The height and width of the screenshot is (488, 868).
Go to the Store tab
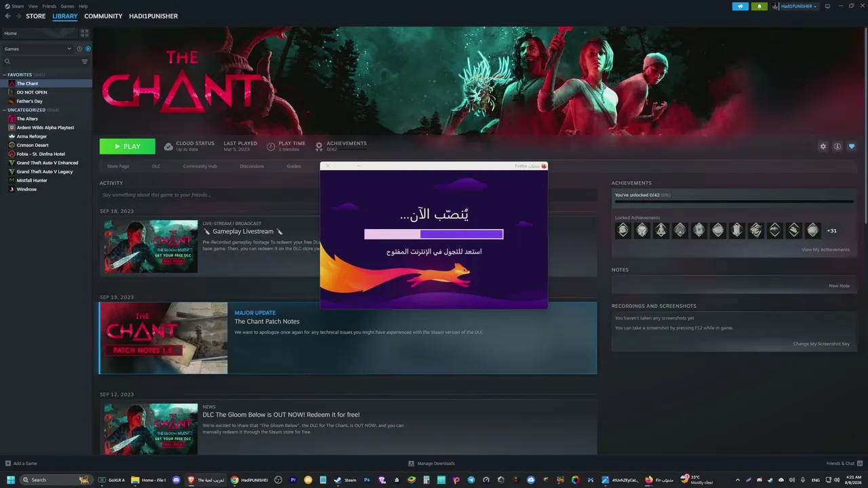click(36, 16)
